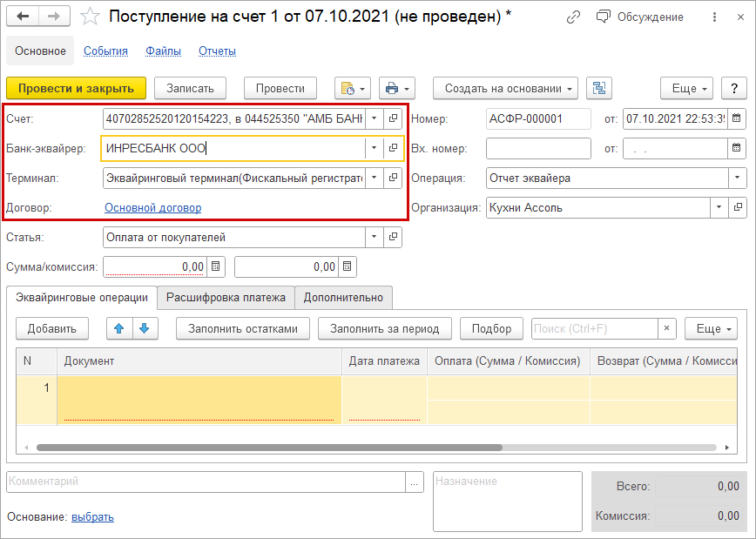The width and height of the screenshot is (756, 539).
Task: Click the Подбор button
Action: coord(492,329)
